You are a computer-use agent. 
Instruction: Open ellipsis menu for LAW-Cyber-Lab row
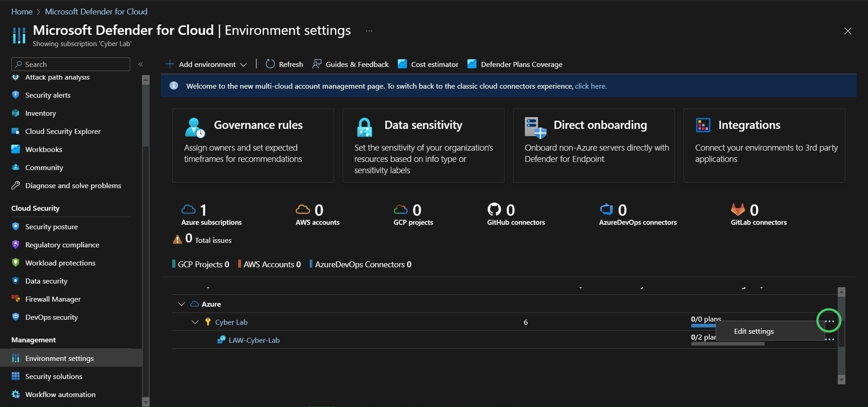point(829,339)
